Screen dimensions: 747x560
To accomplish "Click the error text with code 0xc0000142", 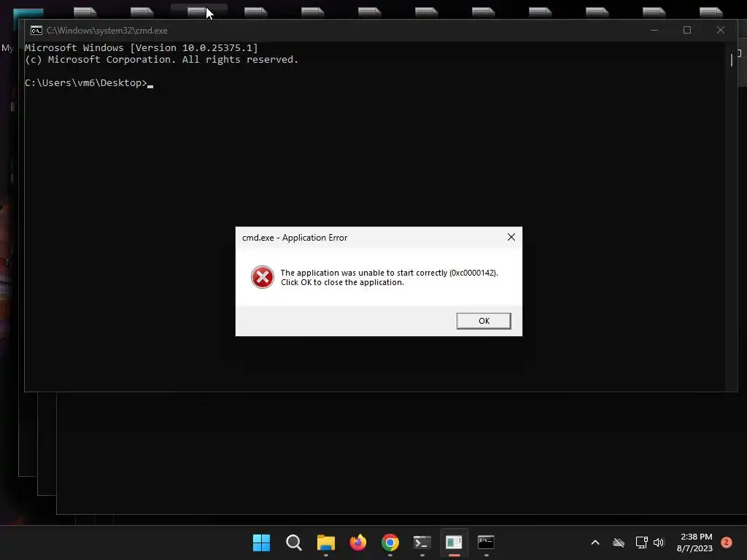I will pyautogui.click(x=389, y=273).
